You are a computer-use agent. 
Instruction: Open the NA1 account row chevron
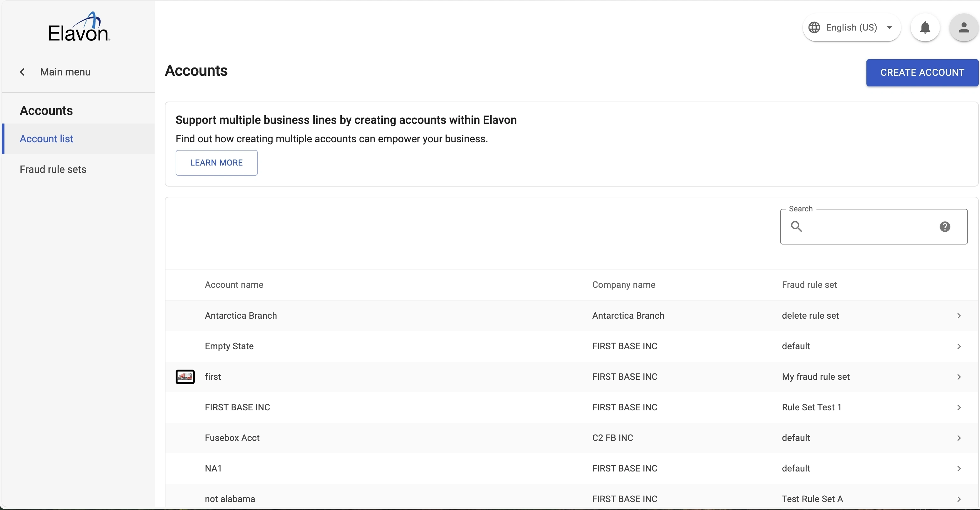click(959, 469)
